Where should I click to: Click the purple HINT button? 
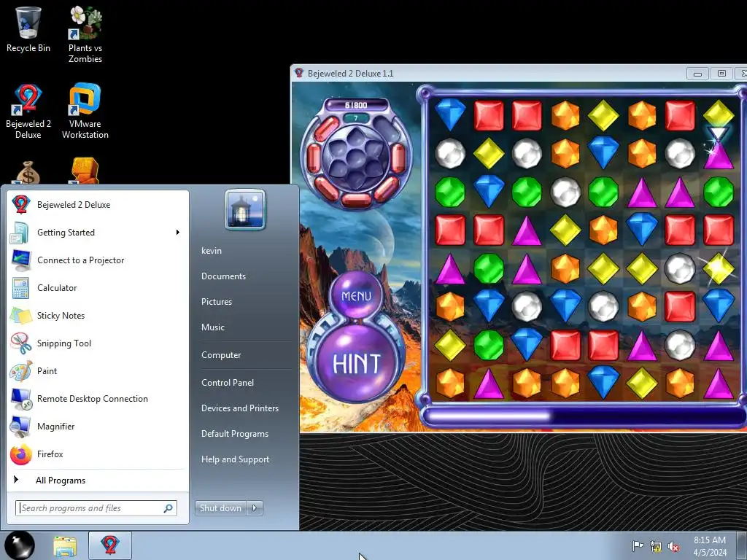[x=356, y=364]
